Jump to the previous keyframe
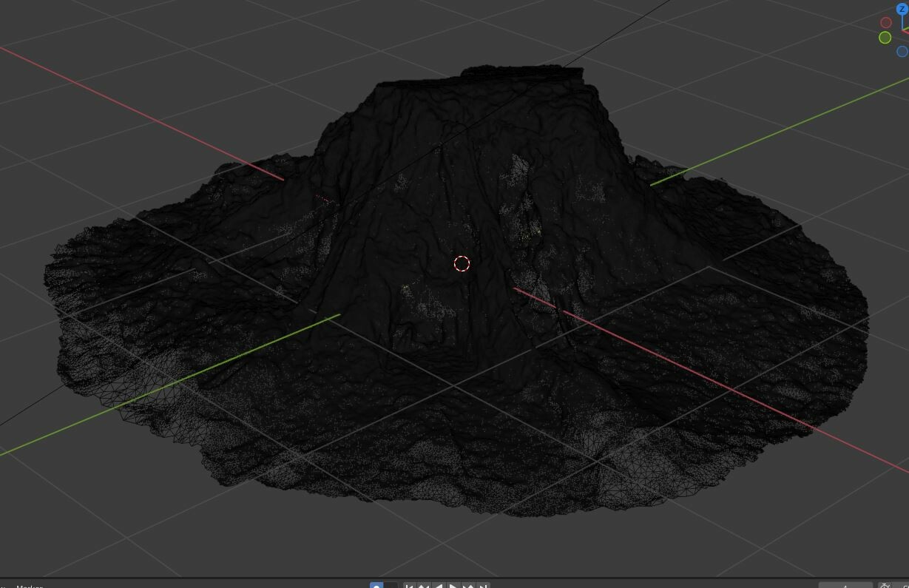 [x=423, y=585]
